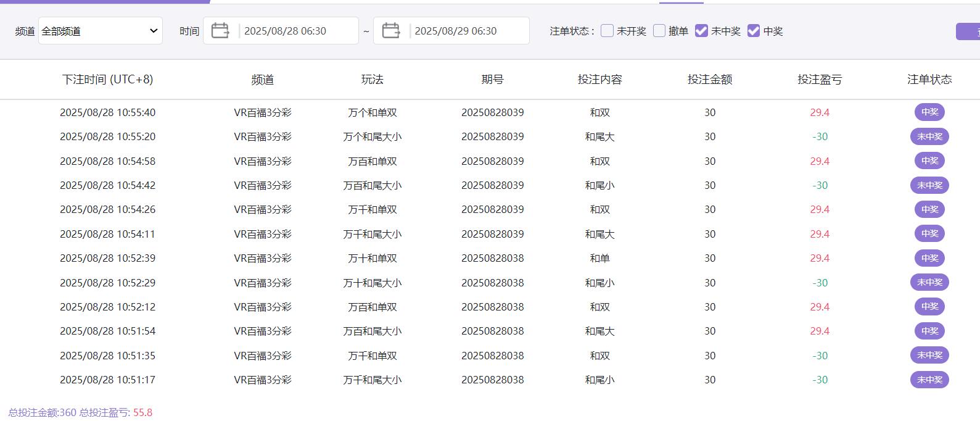Check the 撤单 status checkbox
The width and height of the screenshot is (980, 421).
(659, 31)
